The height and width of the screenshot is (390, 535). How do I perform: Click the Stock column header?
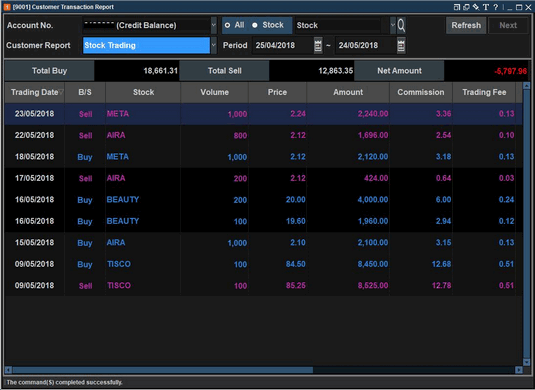(x=143, y=92)
